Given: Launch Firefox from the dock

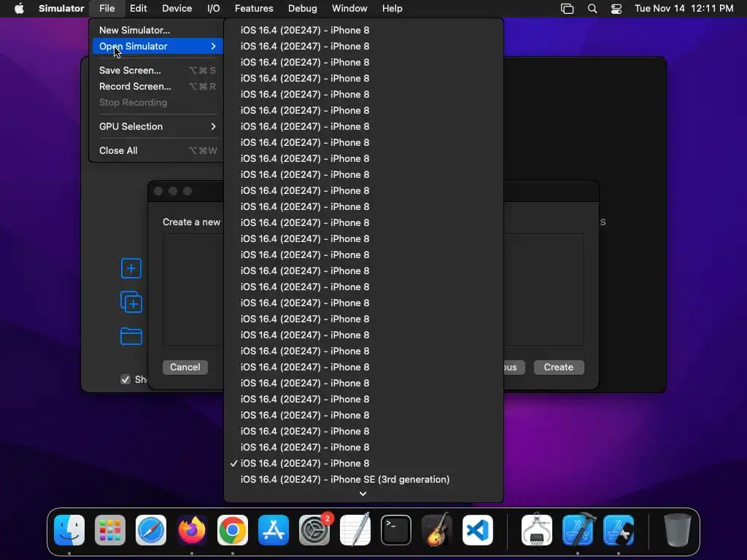Looking at the screenshot, I should (192, 530).
